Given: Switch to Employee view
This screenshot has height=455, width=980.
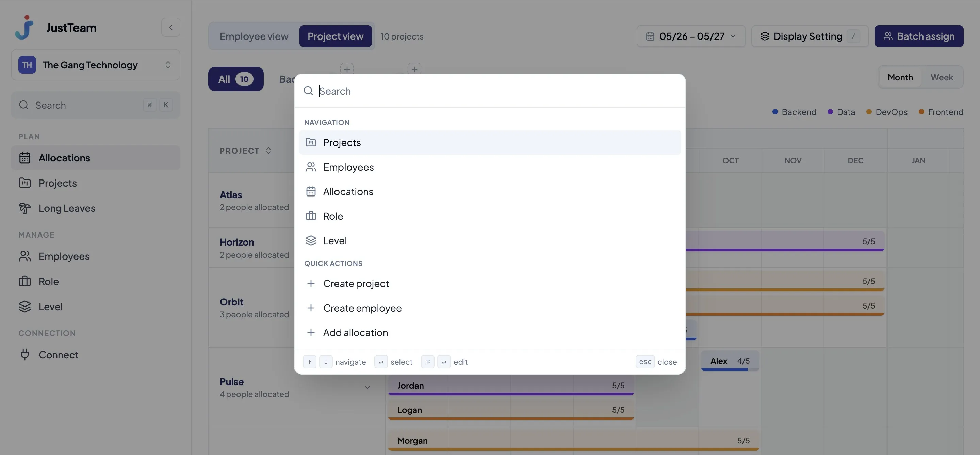Looking at the screenshot, I should [x=254, y=36].
